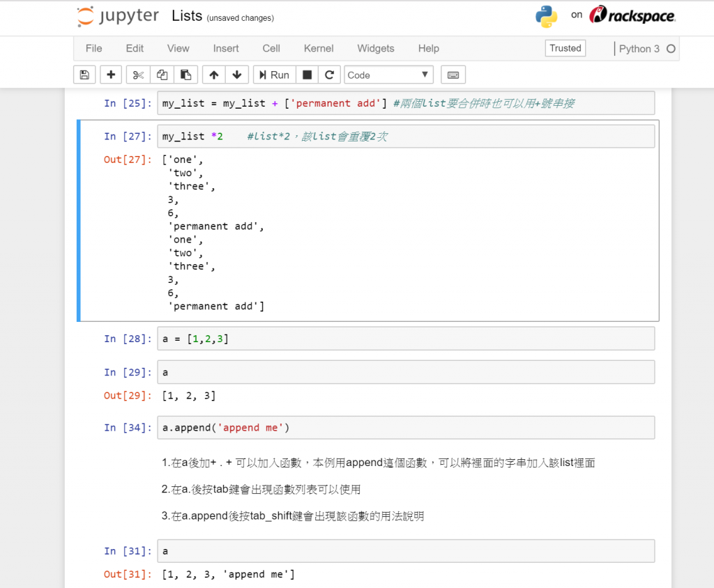Click the kernel idle indicator circle

671,49
